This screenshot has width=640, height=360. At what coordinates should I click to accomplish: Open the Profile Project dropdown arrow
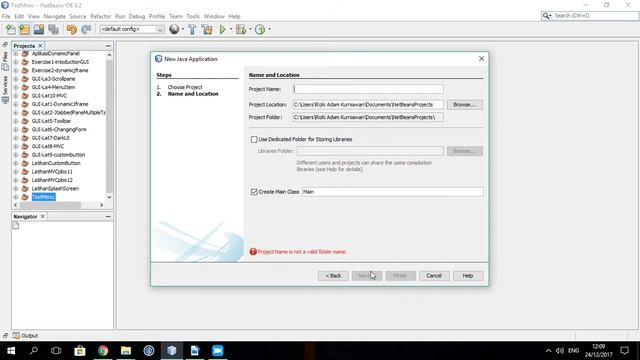click(x=269, y=29)
